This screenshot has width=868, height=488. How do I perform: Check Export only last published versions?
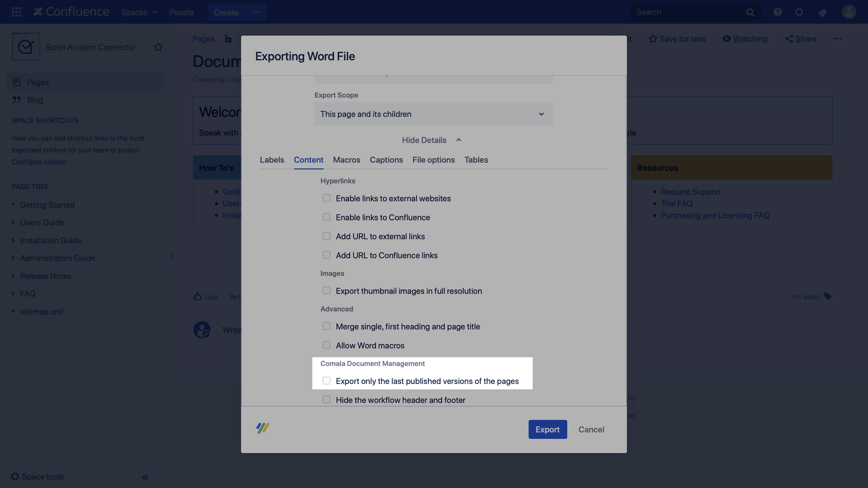click(326, 381)
